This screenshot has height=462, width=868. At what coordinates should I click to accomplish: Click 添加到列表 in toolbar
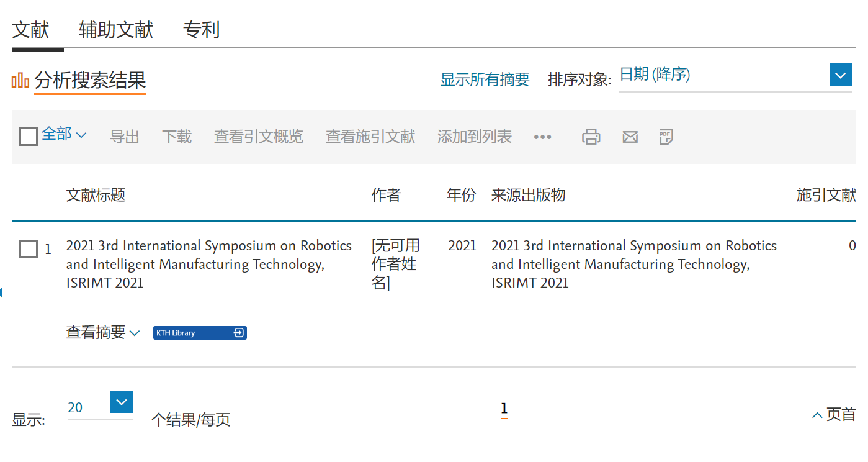(x=475, y=137)
